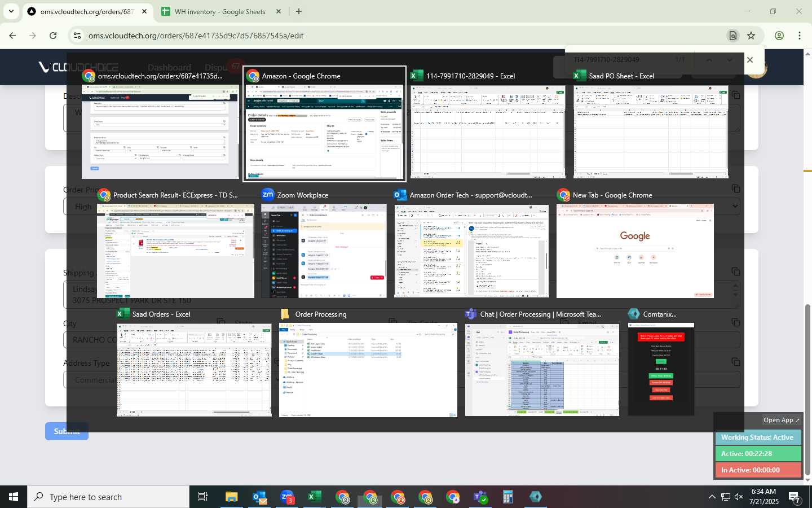Open File Explorer from the taskbar
The height and width of the screenshot is (508, 812).
(x=232, y=497)
